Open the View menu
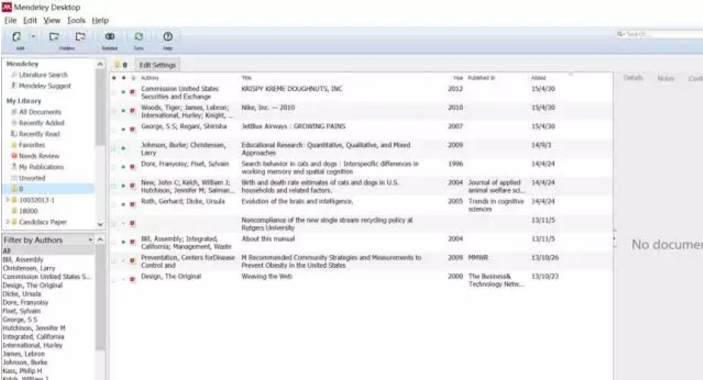 52,21
